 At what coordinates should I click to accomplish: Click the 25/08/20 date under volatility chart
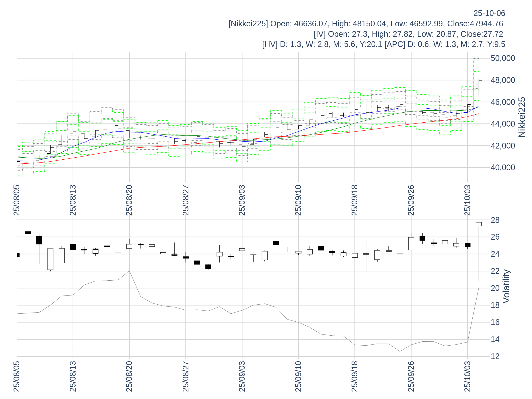point(129,376)
